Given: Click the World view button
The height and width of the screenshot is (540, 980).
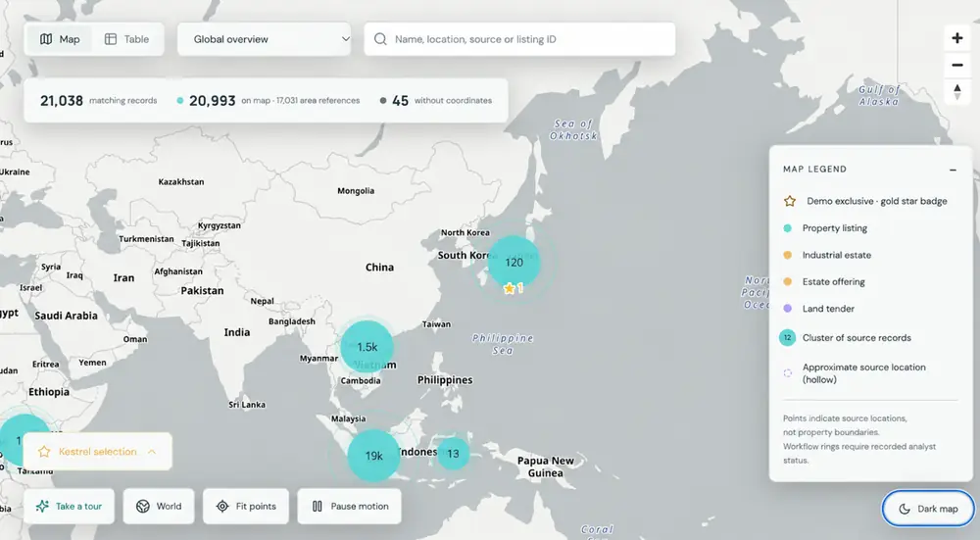Looking at the screenshot, I should click(x=159, y=507).
